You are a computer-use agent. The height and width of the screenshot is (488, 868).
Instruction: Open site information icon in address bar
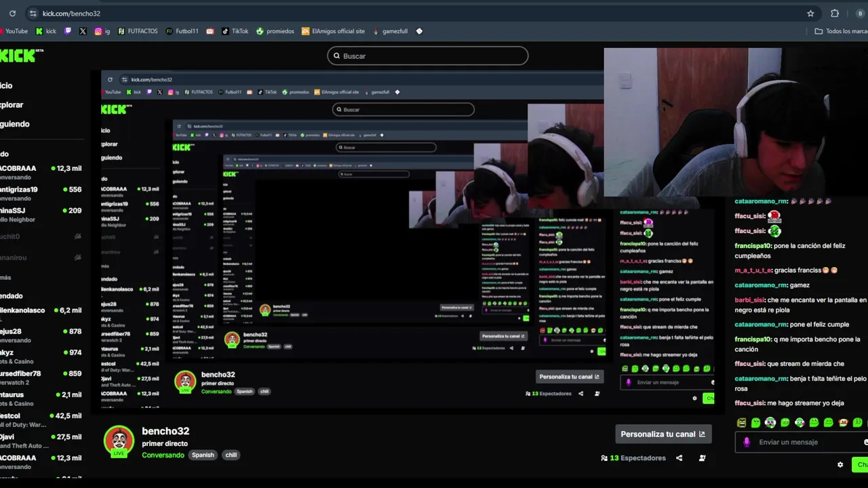(33, 14)
